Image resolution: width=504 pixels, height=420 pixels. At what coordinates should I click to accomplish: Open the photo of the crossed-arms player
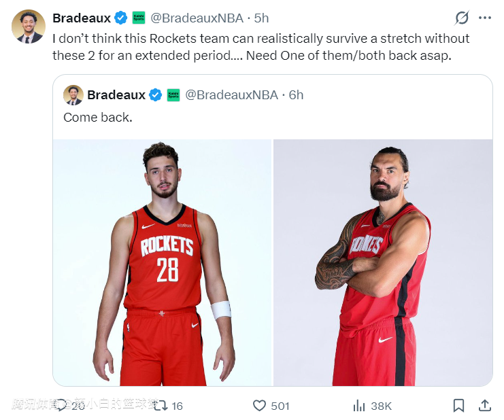383,262
